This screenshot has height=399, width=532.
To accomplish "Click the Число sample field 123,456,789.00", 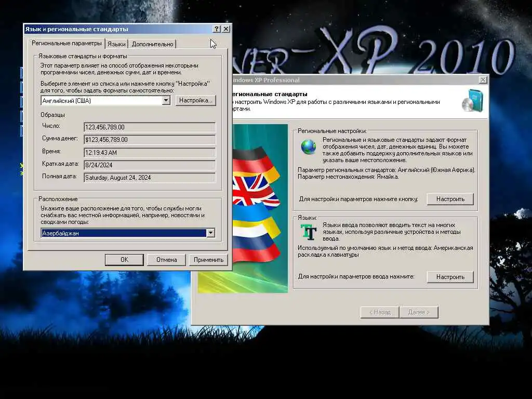I will (x=150, y=127).
